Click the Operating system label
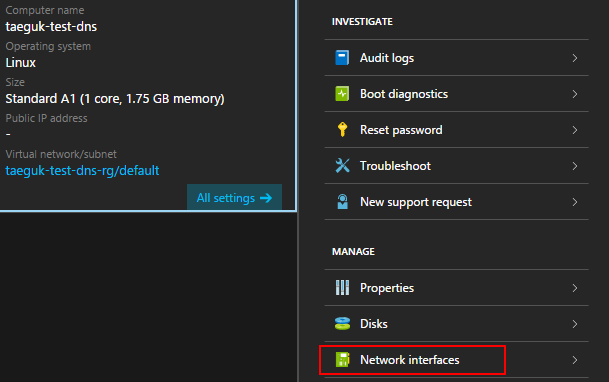The image size is (609, 382). (x=48, y=46)
